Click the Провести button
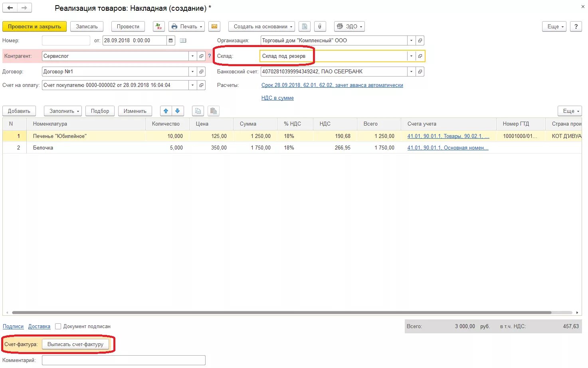This screenshot has height=368, width=588. click(x=128, y=26)
